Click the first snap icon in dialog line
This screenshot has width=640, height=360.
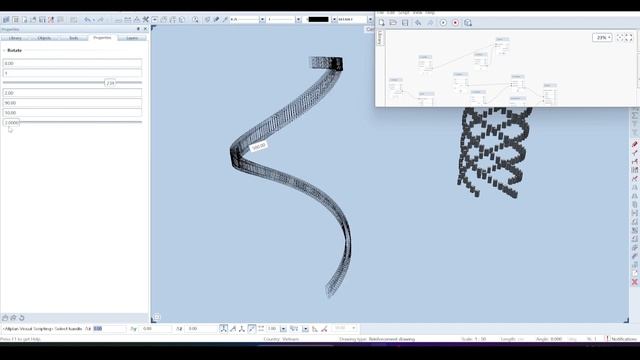(223, 329)
